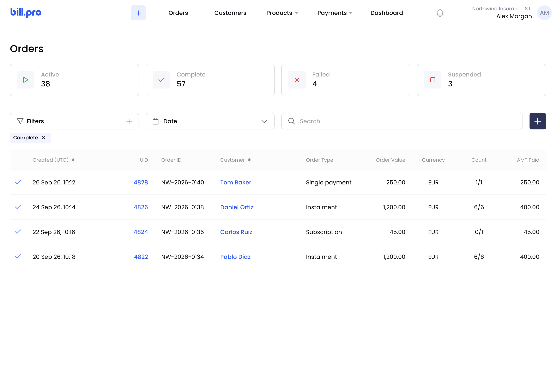Click the Suspended red square icon
The width and height of the screenshot is (556, 392).
(433, 80)
